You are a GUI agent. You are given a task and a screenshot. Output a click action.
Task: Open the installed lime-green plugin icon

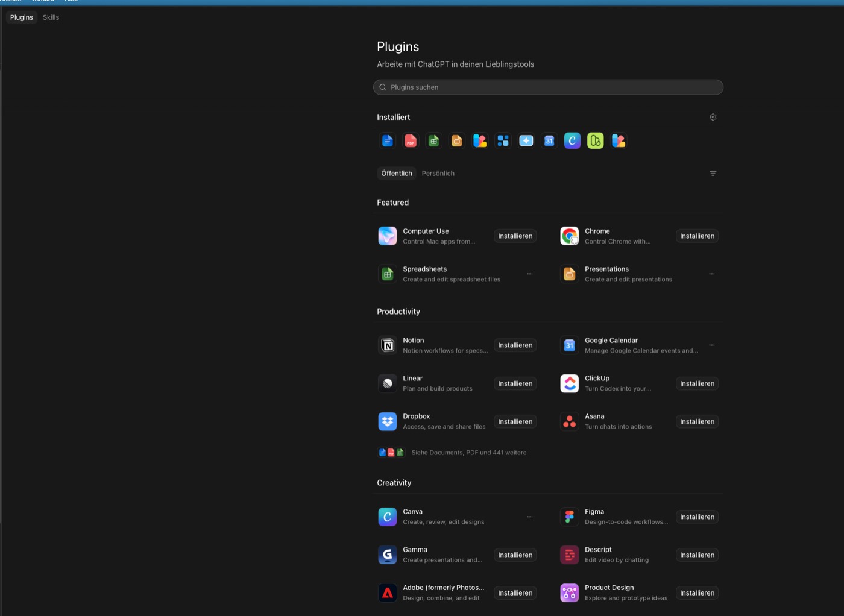(596, 141)
